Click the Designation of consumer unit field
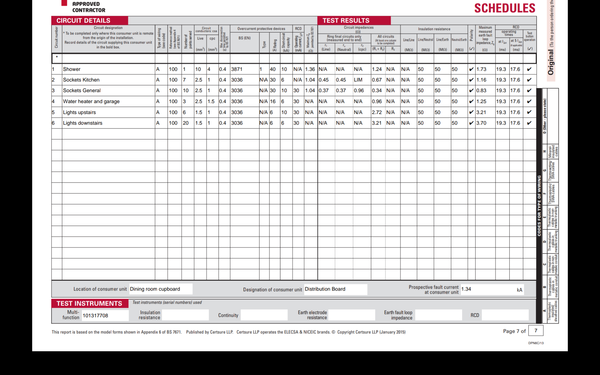Image resolution: width=600 pixels, height=375 pixels. [336, 289]
